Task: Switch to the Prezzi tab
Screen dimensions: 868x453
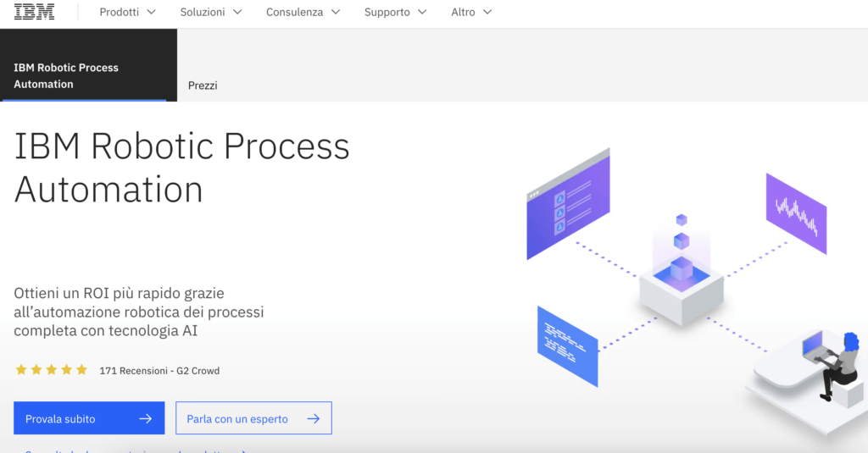Action: [203, 86]
